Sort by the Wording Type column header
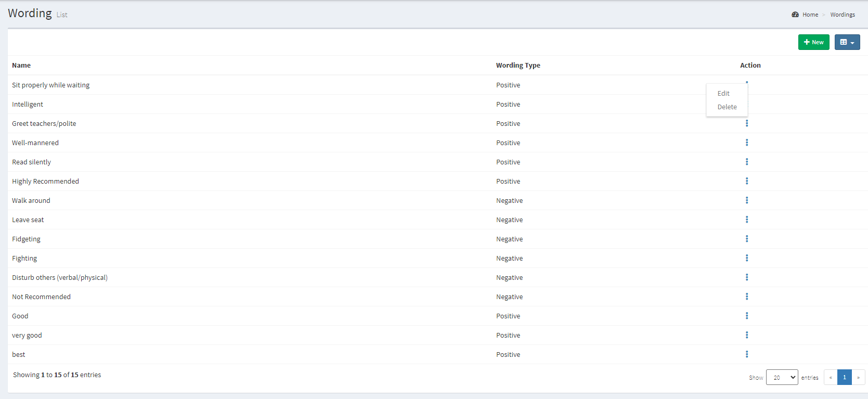The width and height of the screenshot is (868, 399). pos(517,66)
